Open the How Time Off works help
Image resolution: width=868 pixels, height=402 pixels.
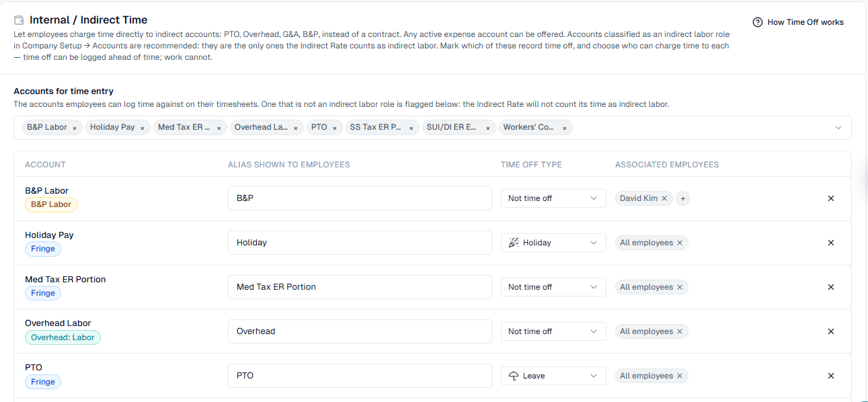point(798,22)
